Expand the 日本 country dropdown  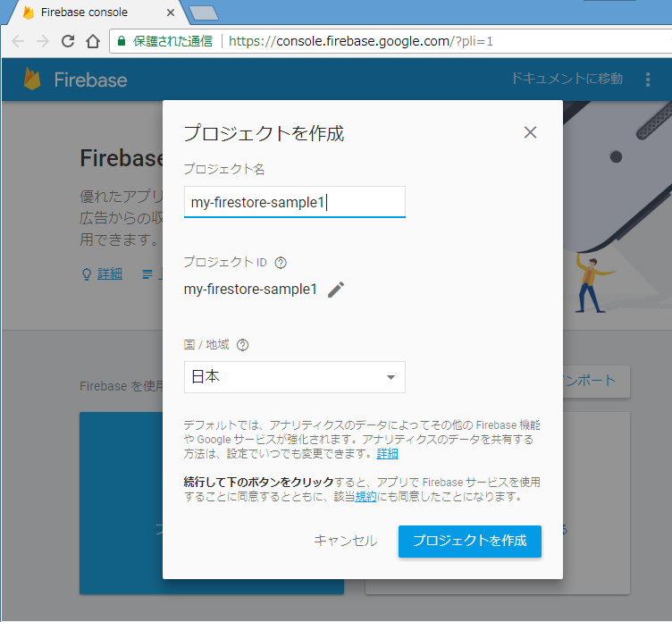pos(294,377)
